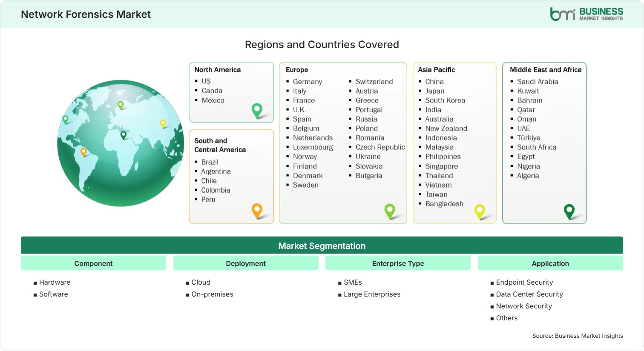
Task: Click Algeria in the Middle East list
Action: pyautogui.click(x=528, y=176)
